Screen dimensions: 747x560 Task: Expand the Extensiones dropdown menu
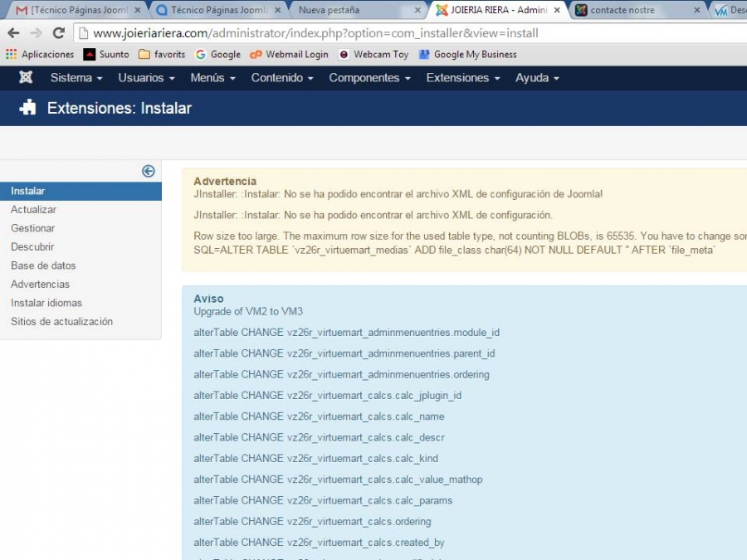pos(463,78)
